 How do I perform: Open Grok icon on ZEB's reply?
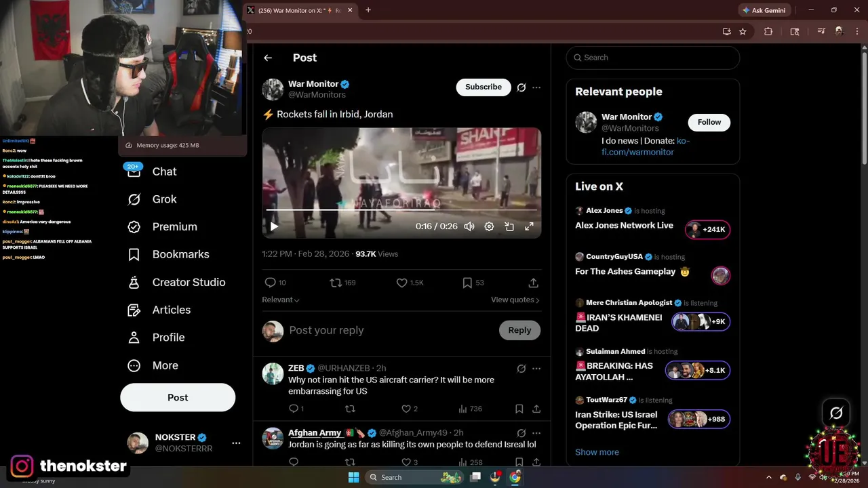point(521,369)
